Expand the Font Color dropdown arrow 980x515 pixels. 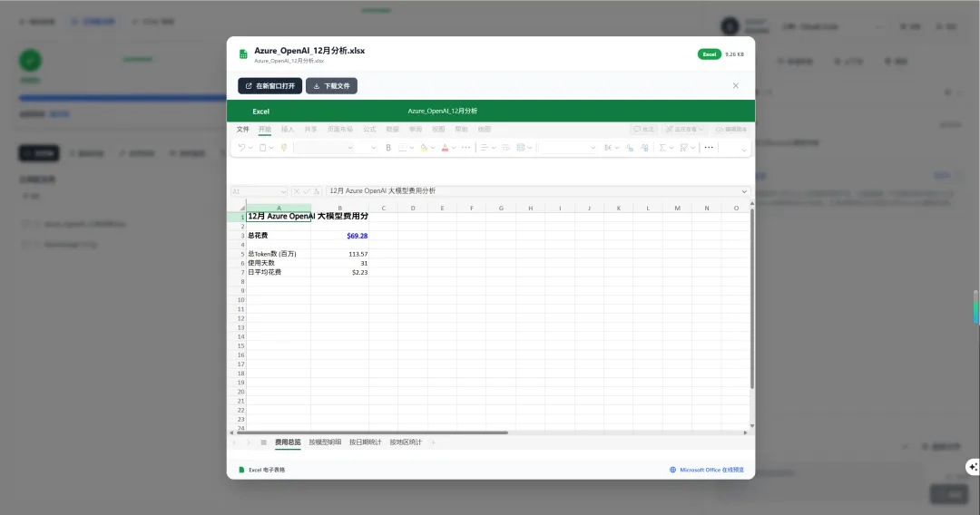(454, 148)
